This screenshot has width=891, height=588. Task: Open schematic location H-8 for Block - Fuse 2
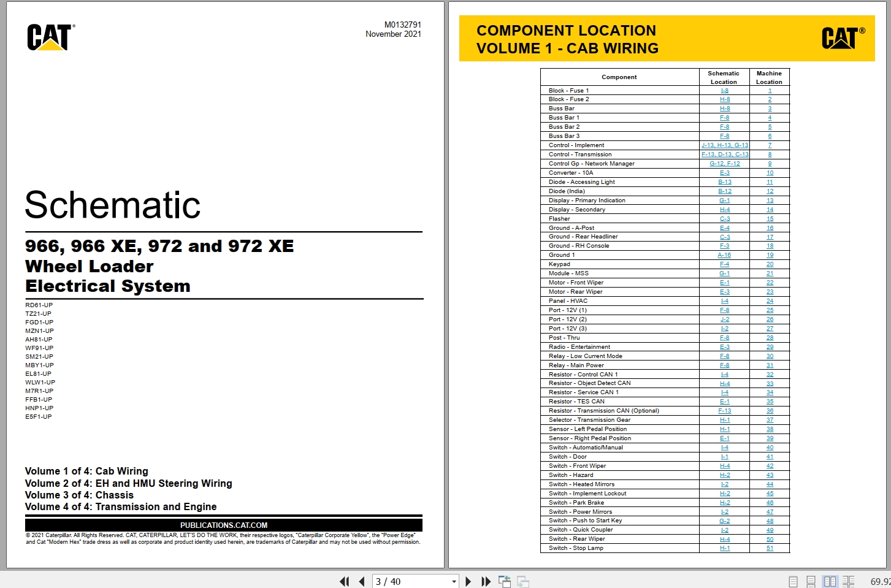click(x=725, y=99)
